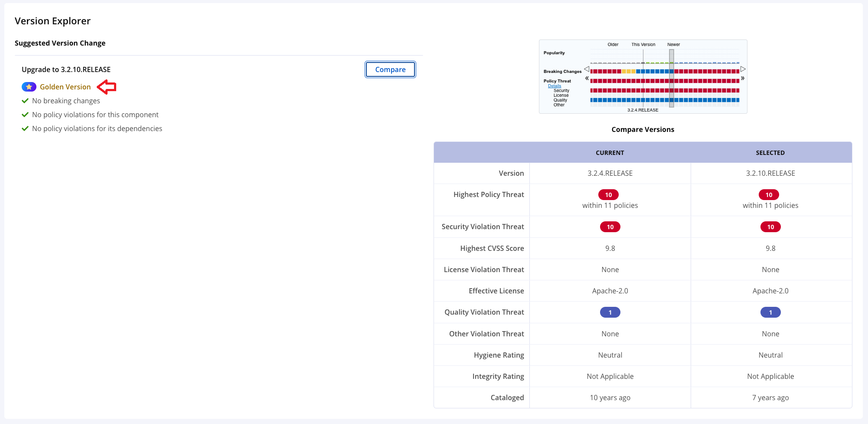Click the '7 years ago' Cataloged value
Screen dimensions: 868x424
(x=770, y=398)
